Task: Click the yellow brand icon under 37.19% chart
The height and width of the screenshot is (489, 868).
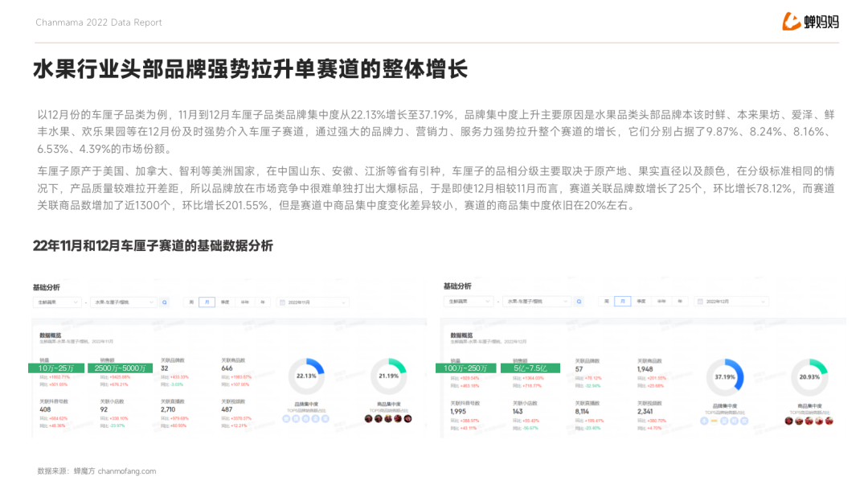Action: click(714, 421)
